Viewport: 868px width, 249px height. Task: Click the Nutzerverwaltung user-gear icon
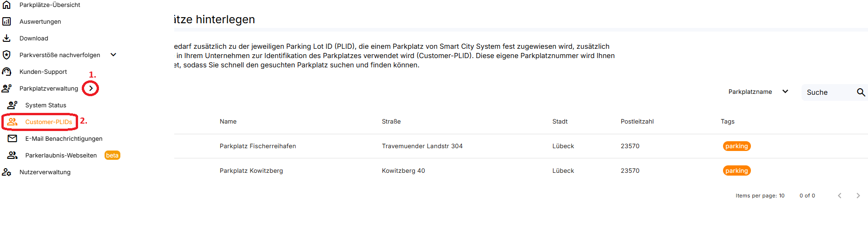tap(7, 172)
